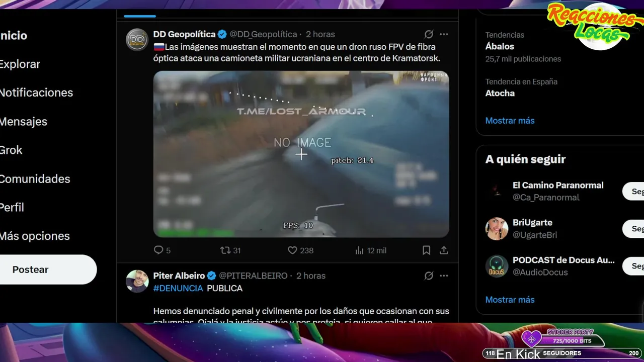The width and height of the screenshot is (644, 362).
Task: Open Comunidades in the sidebar
Action: 35,179
